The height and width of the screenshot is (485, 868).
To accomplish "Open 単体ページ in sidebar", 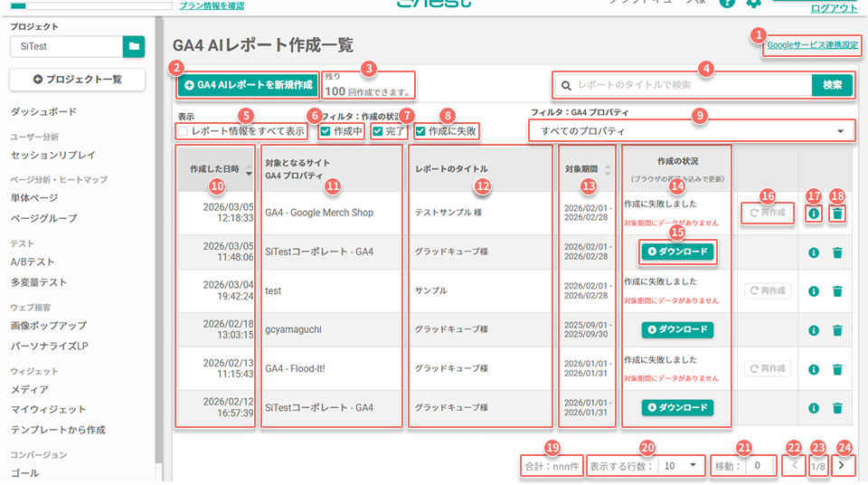I will [34, 198].
